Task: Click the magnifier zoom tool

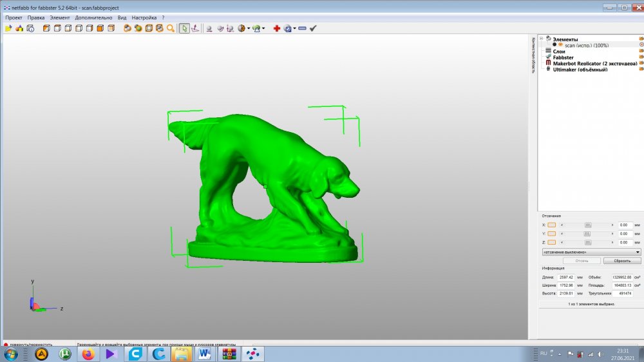Action: point(170,28)
